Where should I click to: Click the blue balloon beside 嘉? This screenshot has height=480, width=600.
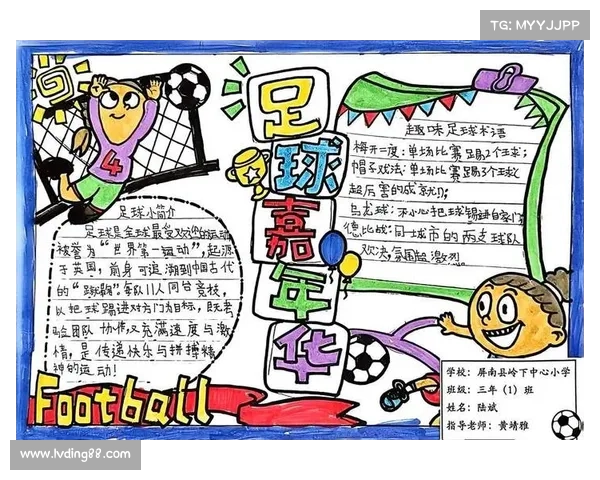coord(331,249)
